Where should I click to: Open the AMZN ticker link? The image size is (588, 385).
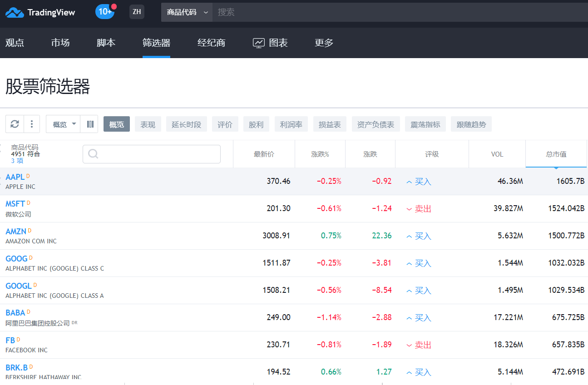click(x=16, y=232)
